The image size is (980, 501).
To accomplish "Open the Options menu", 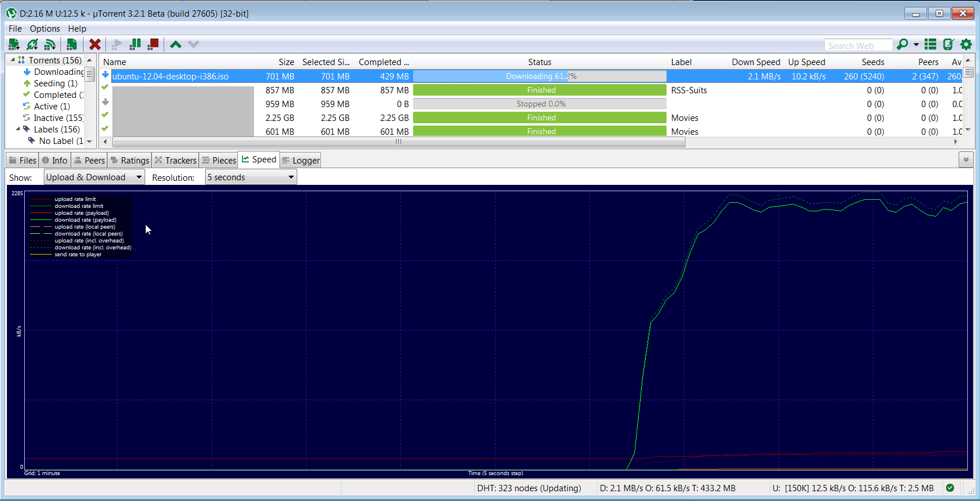I will click(x=45, y=29).
